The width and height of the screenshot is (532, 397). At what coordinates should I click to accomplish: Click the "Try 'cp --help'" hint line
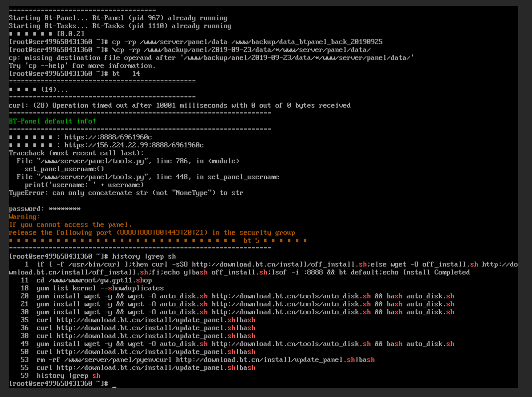coord(82,66)
